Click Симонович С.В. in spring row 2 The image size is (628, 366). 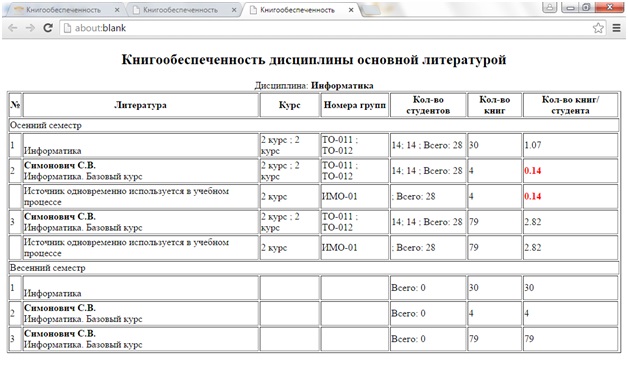[60, 308]
